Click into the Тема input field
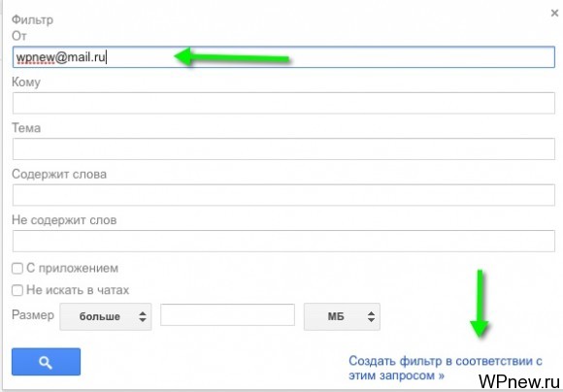The image size is (563, 392). pyautogui.click(x=283, y=149)
